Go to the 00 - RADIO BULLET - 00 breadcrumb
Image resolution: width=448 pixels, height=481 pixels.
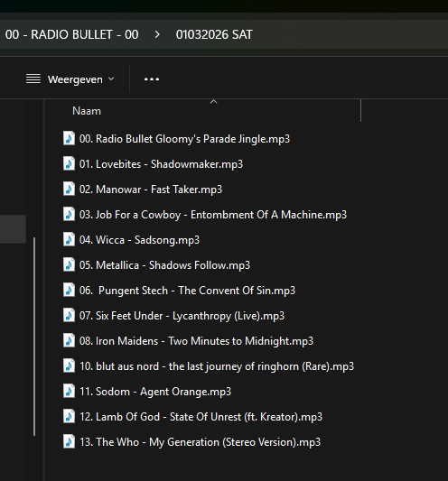pos(72,34)
